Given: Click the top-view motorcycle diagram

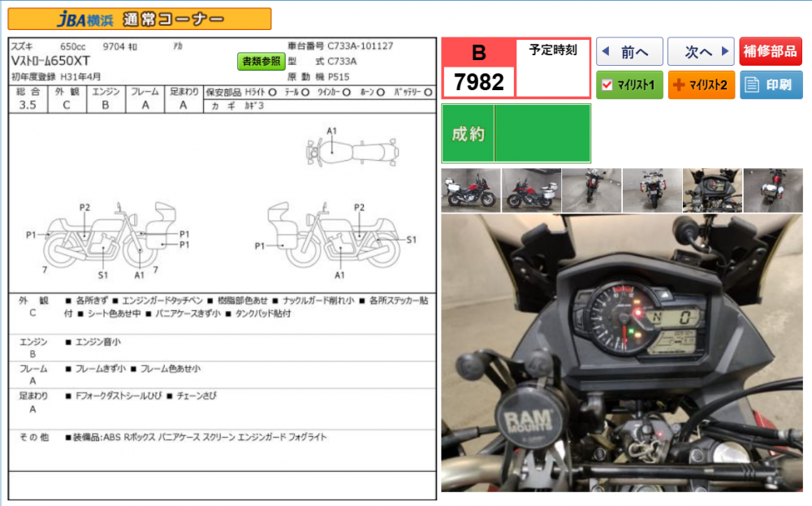Looking at the screenshot, I should pos(352,151).
